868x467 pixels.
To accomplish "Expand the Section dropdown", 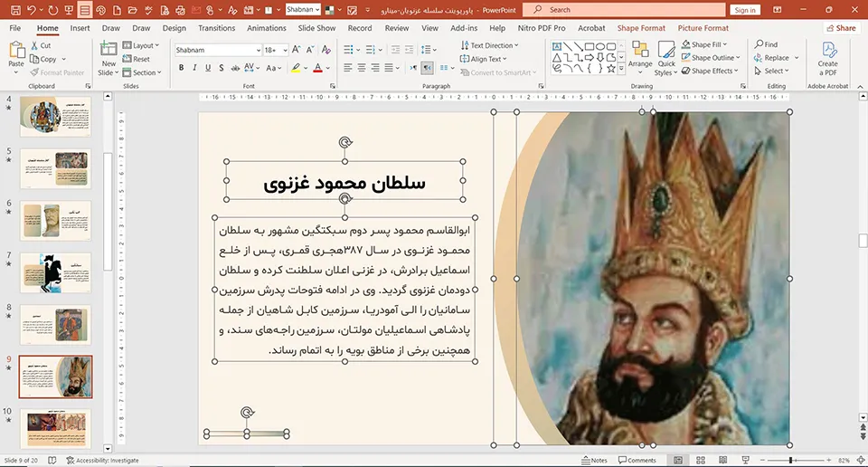I will point(142,72).
